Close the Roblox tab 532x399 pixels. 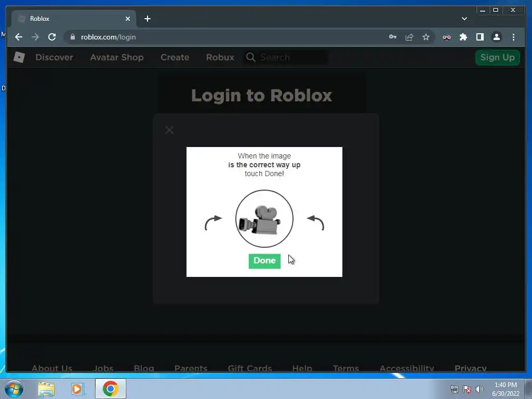(128, 19)
